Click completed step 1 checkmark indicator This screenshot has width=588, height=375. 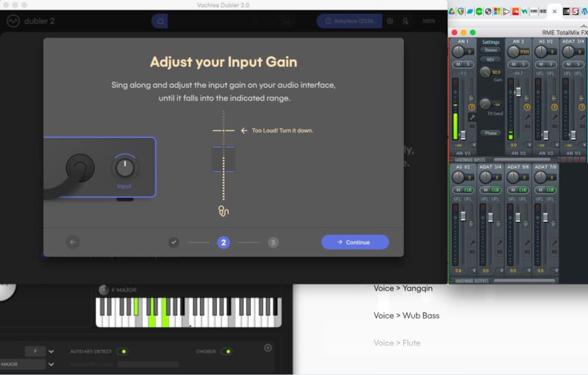[x=173, y=242]
